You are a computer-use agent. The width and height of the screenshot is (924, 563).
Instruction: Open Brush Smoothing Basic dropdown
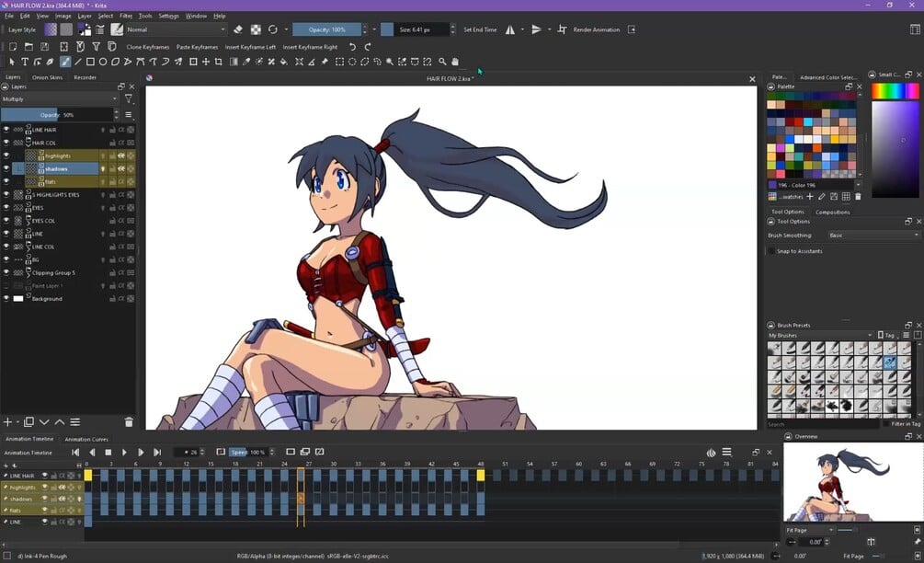873,236
